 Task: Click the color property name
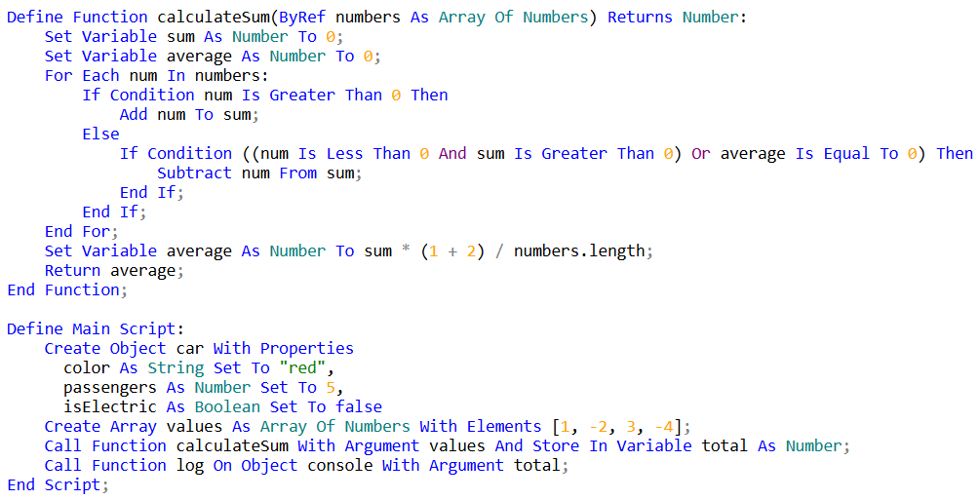click(87, 367)
